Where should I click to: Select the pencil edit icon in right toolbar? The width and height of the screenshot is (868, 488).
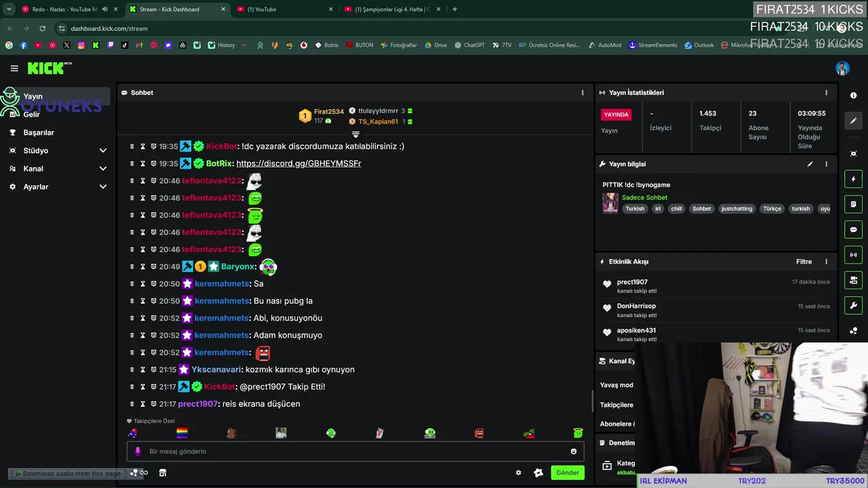coord(853,121)
